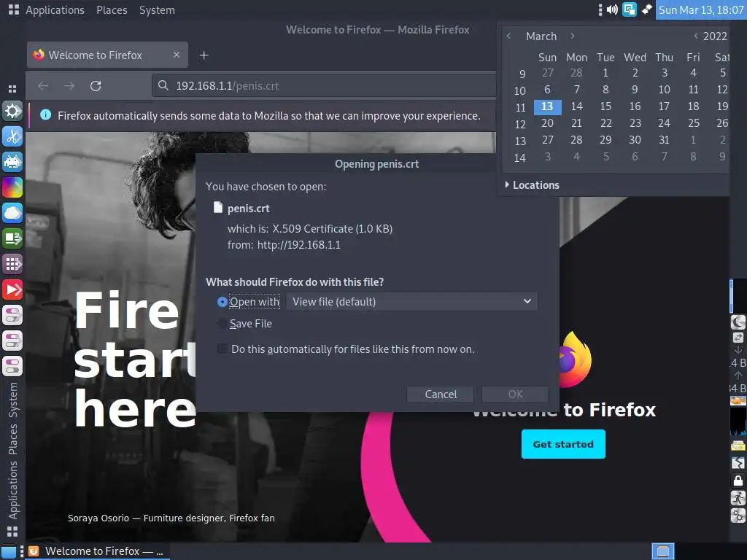This screenshot has width=747, height=560.
Task: Click the Firefox item in the bottom taskbar
Action: [x=96, y=551]
